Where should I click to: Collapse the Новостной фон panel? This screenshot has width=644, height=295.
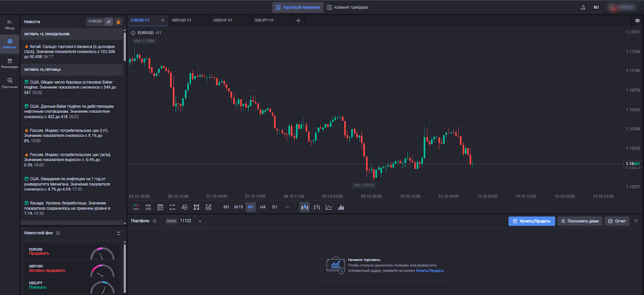tap(118, 233)
